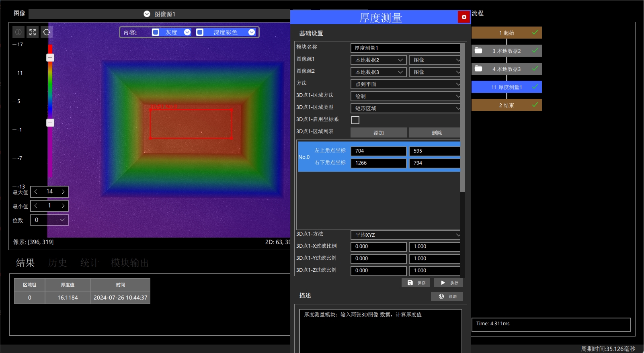Image resolution: width=644 pixels, height=353 pixels.
Task: Click 添加 to add a region
Action: [379, 133]
